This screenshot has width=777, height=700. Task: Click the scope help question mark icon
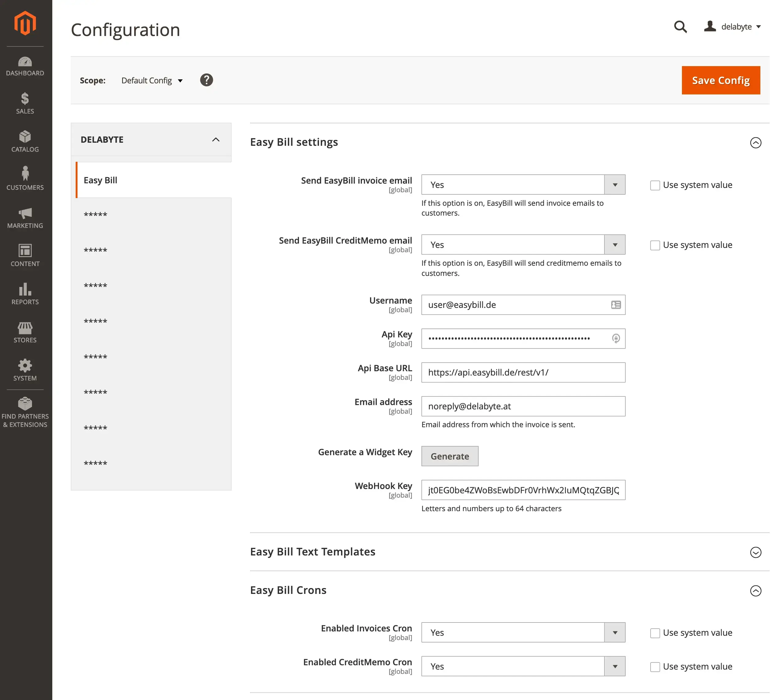tap(206, 80)
